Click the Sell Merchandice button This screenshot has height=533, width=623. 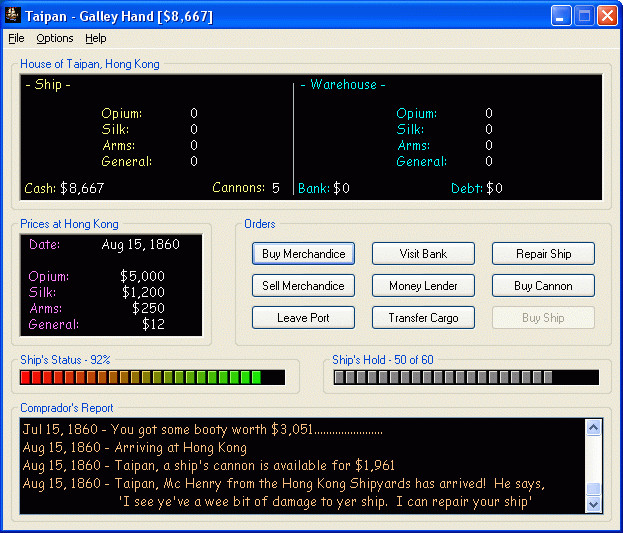304,285
